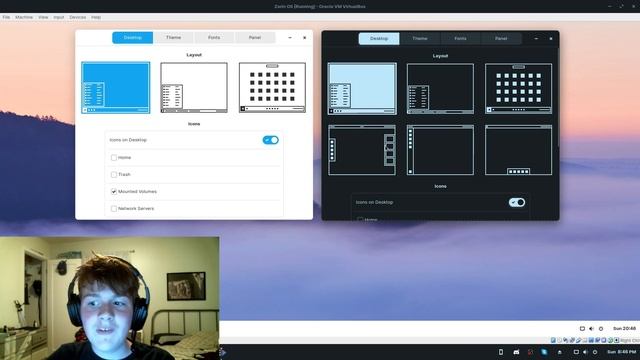Open Panel tab in light window
Image resolution: width=640 pixels, height=360 pixels.
point(255,38)
